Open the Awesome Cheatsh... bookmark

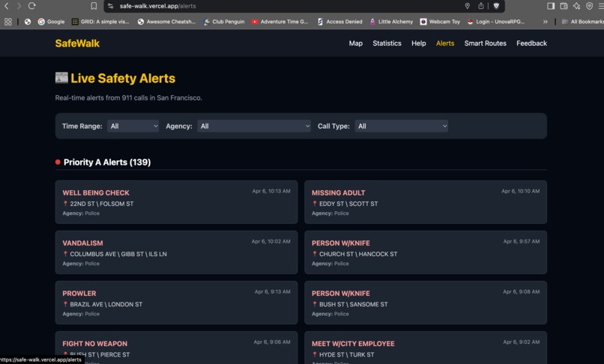[166, 22]
